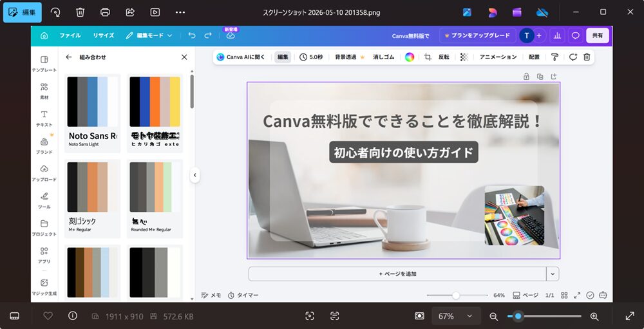Click the 編集 button in image toolbar

(x=283, y=57)
